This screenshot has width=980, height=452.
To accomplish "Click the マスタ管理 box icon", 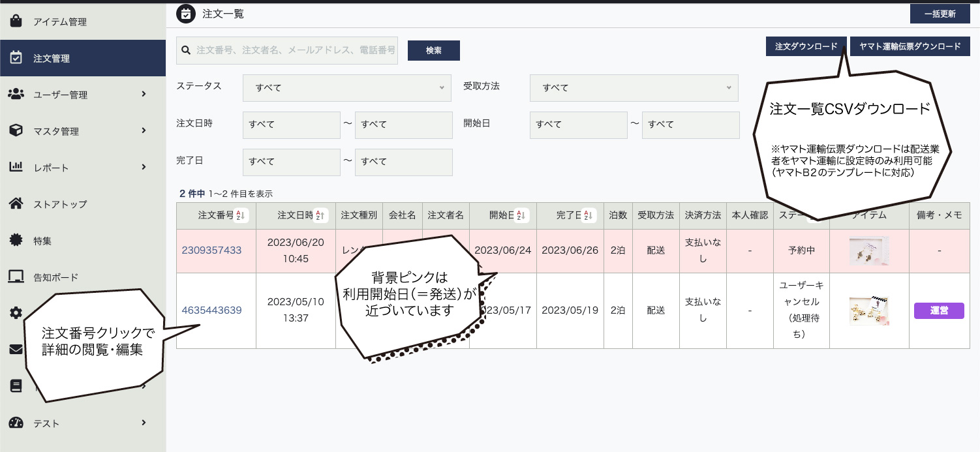I will point(16,131).
